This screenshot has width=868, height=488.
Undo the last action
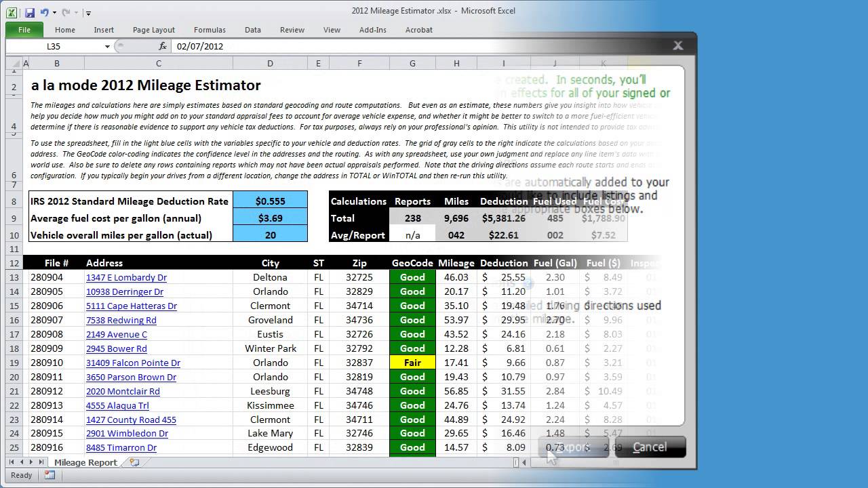click(45, 12)
